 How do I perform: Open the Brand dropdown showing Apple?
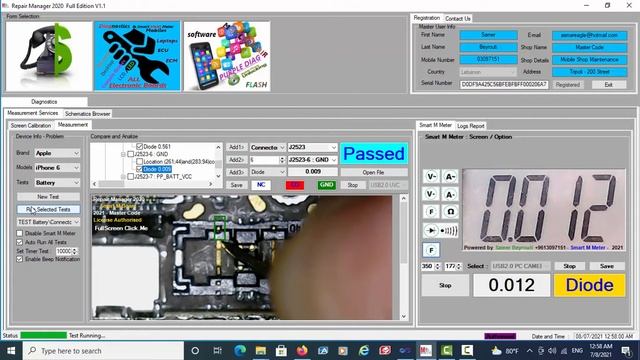57,153
